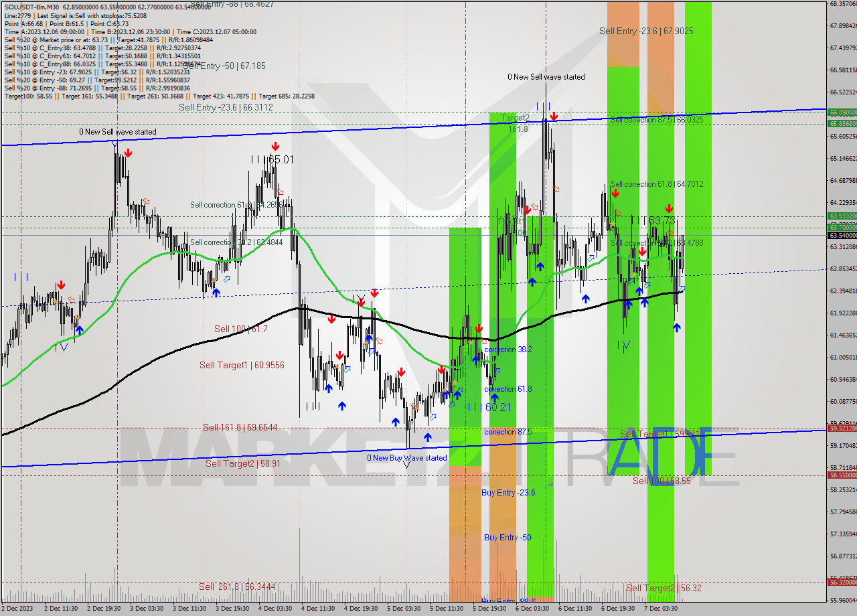Click the 'Sell Target2 | 56.32' label
Screen dimensions: 857x616
point(664,588)
